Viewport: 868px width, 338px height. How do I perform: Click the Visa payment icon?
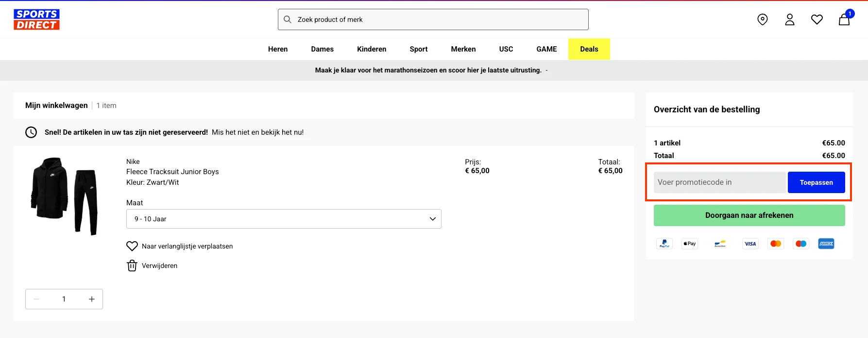pyautogui.click(x=750, y=244)
